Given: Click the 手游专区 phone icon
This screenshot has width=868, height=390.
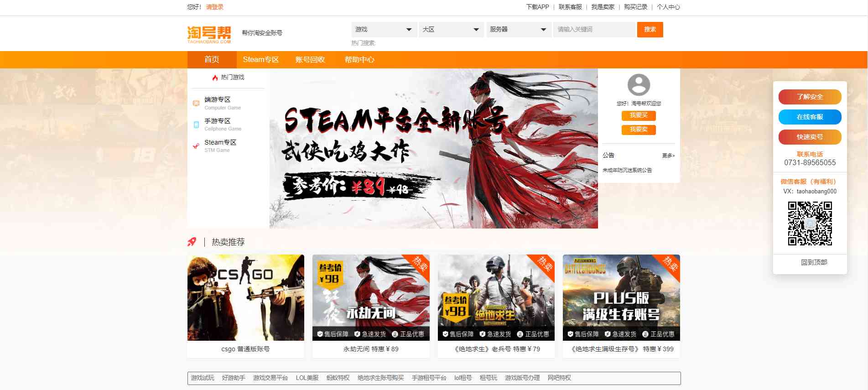Looking at the screenshot, I should click(196, 125).
